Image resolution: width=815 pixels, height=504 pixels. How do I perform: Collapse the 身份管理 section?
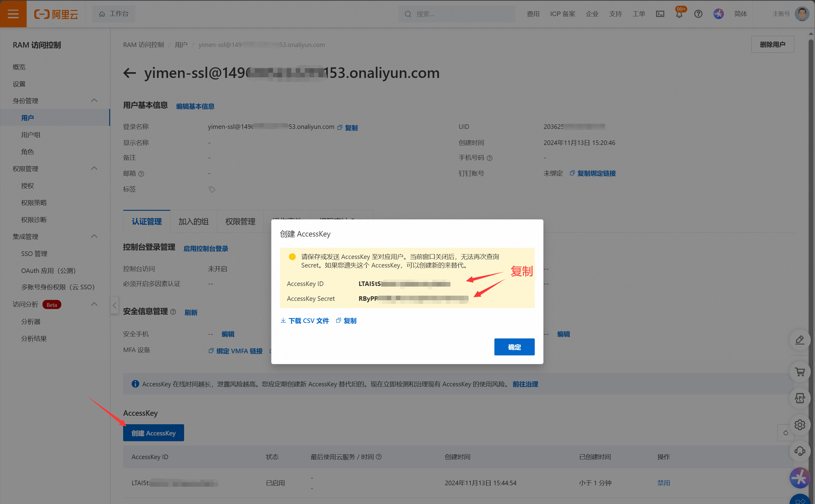coord(94,101)
